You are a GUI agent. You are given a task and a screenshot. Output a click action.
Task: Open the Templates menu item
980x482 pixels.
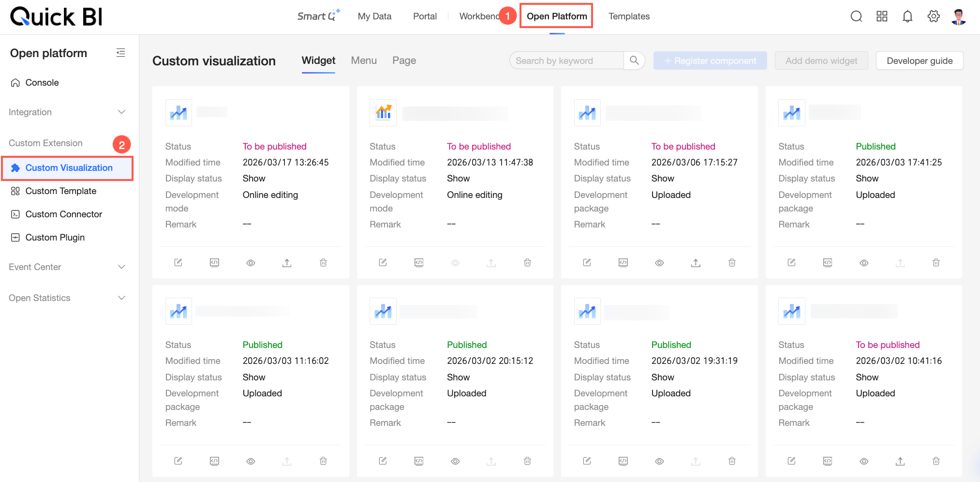629,16
